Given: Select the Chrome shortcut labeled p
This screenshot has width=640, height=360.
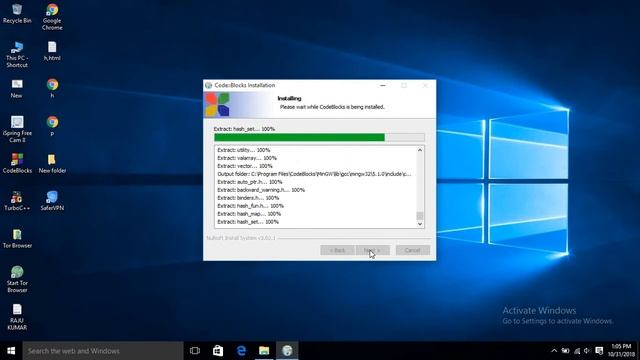Looking at the screenshot, I should (52, 126).
